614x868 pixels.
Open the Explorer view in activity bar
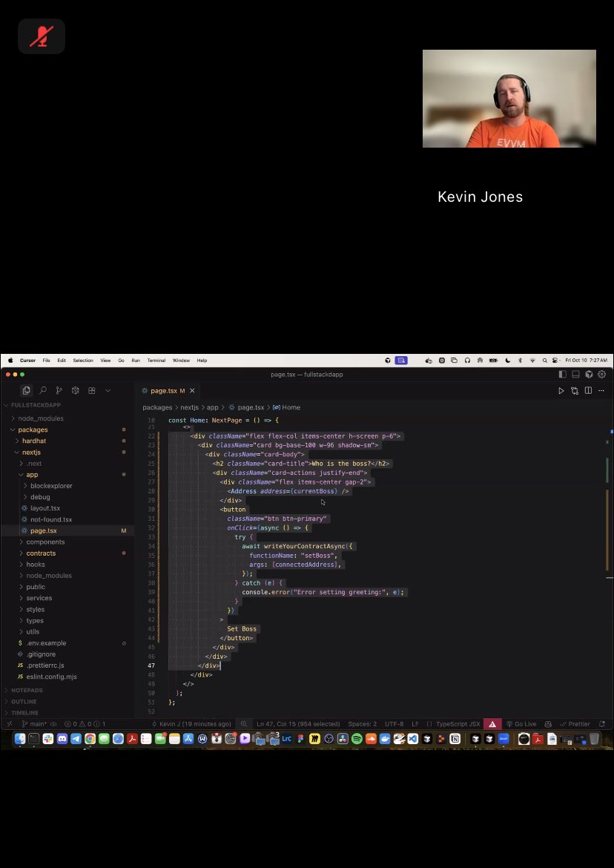pyautogui.click(x=26, y=391)
